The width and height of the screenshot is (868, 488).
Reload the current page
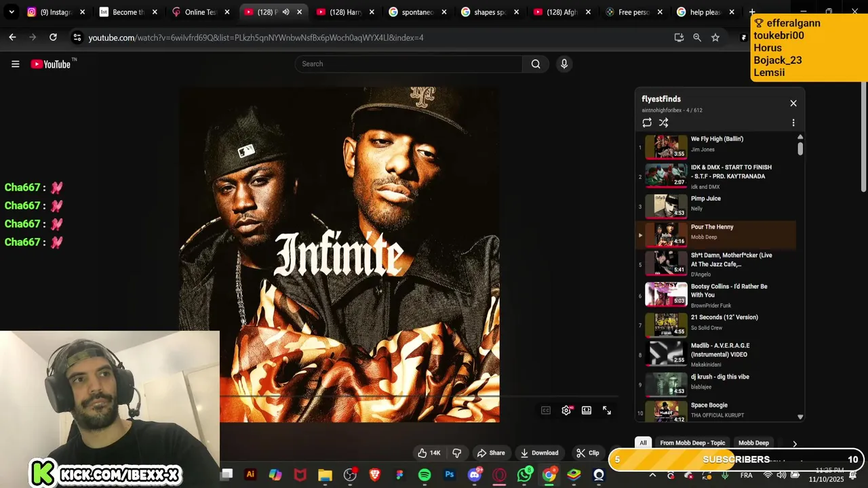click(53, 38)
